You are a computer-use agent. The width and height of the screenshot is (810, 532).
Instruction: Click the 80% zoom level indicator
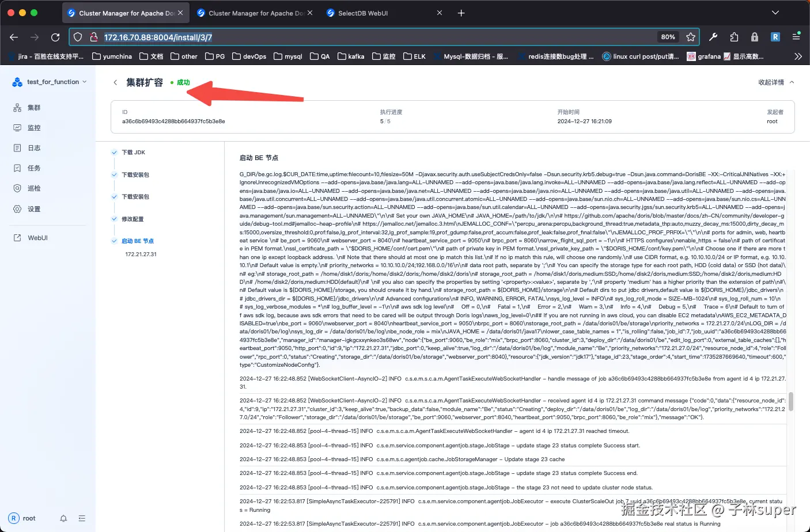(668, 37)
